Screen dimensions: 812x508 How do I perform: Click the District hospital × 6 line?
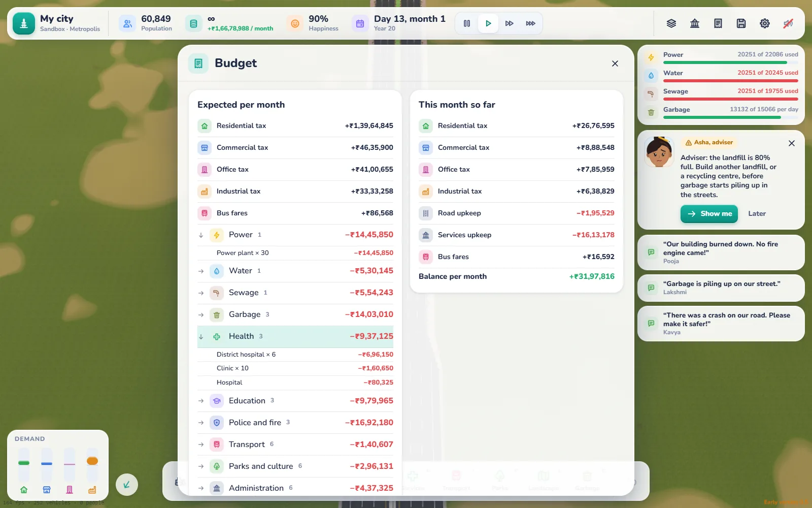click(295, 355)
